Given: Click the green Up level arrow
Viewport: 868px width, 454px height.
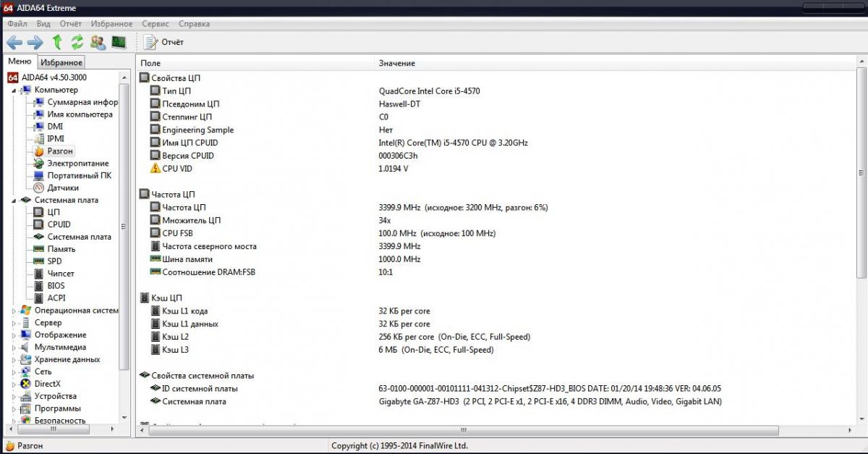Looking at the screenshot, I should point(57,42).
